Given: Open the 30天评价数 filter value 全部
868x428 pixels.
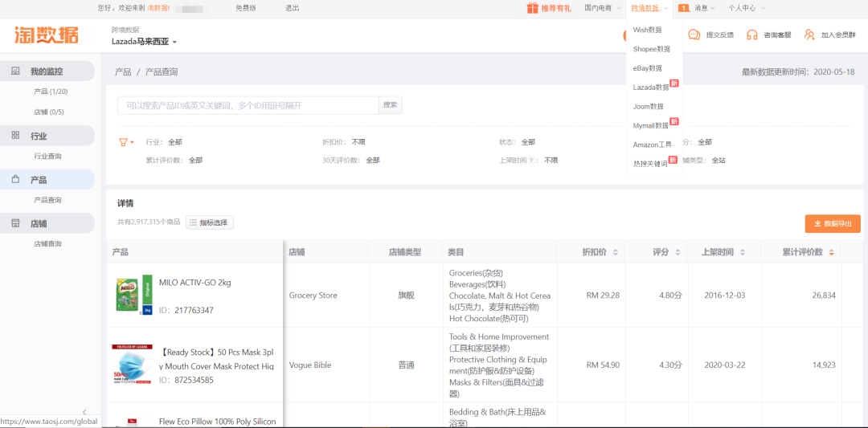Looking at the screenshot, I should [x=373, y=161].
